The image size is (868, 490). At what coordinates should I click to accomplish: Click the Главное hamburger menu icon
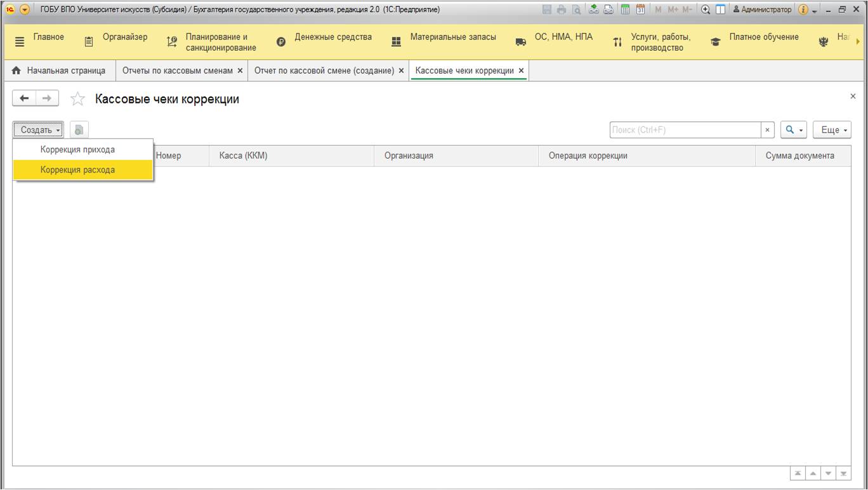(20, 42)
